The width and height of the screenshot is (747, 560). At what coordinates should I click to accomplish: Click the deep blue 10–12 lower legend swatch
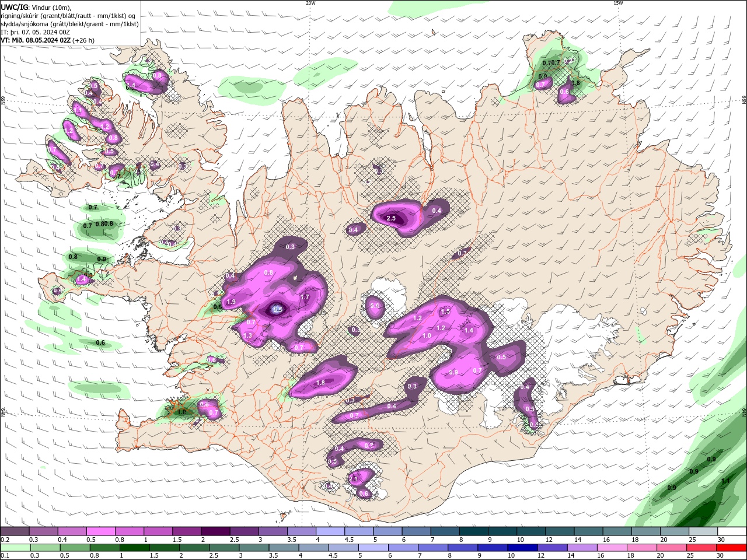click(523, 548)
